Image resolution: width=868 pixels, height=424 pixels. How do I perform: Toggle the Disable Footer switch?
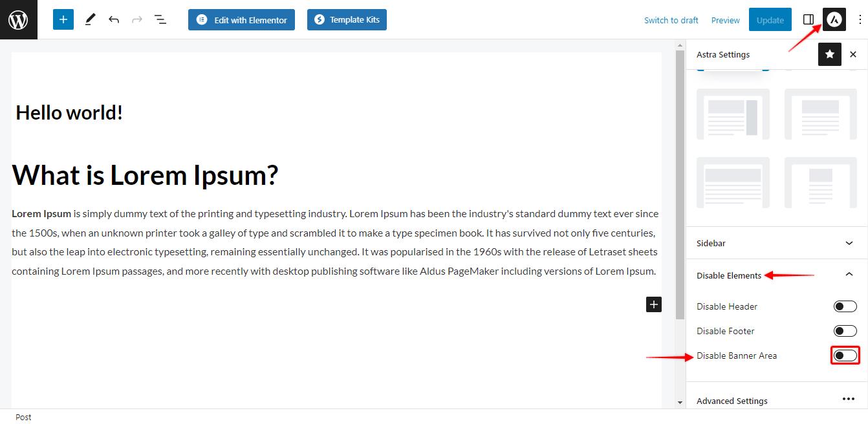845,331
